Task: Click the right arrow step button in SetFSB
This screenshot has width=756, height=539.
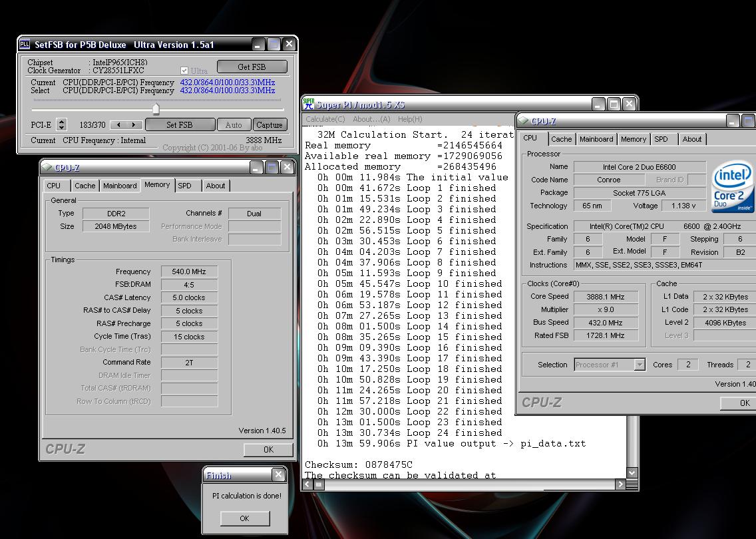Action: [x=134, y=124]
